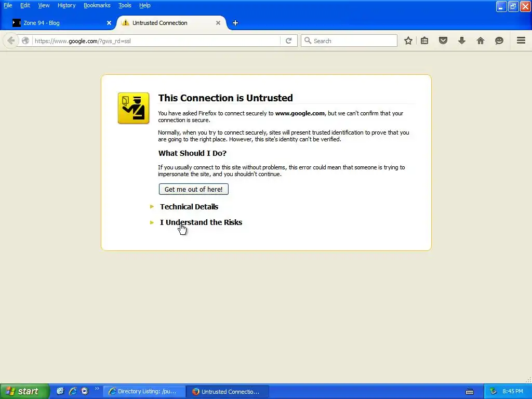Click the search magnifier icon
The height and width of the screenshot is (399, 532).
coord(308,41)
